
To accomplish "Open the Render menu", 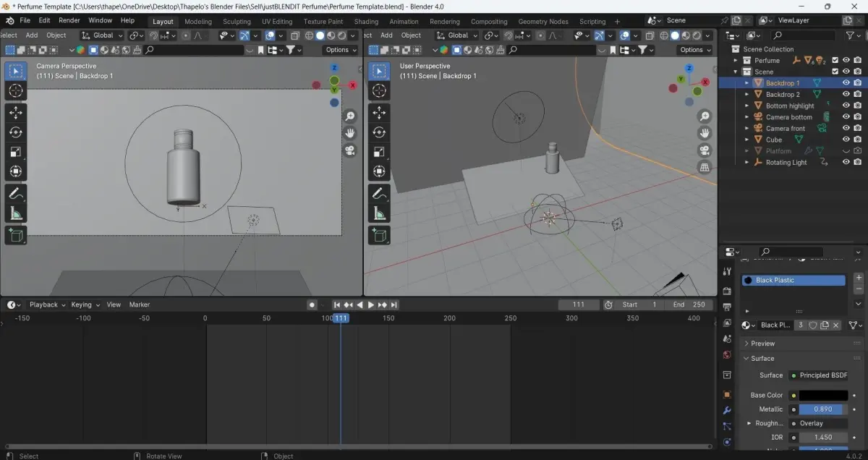I will (x=69, y=20).
